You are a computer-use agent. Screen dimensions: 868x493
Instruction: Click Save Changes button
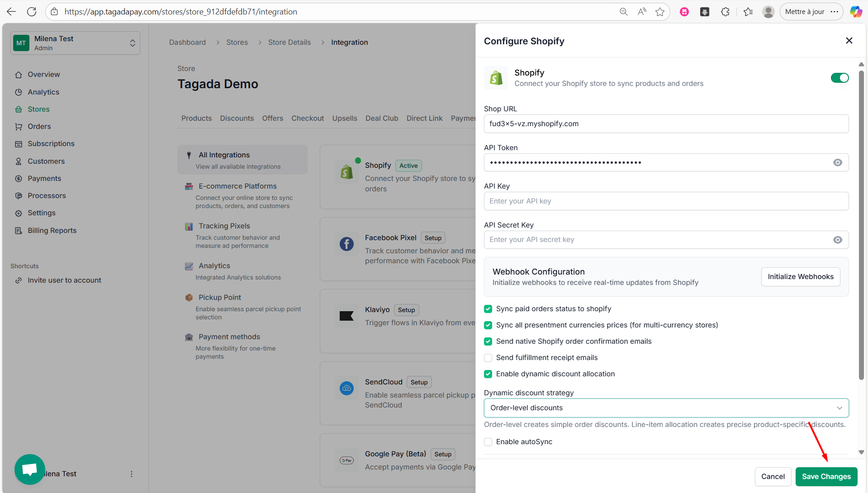826,477
